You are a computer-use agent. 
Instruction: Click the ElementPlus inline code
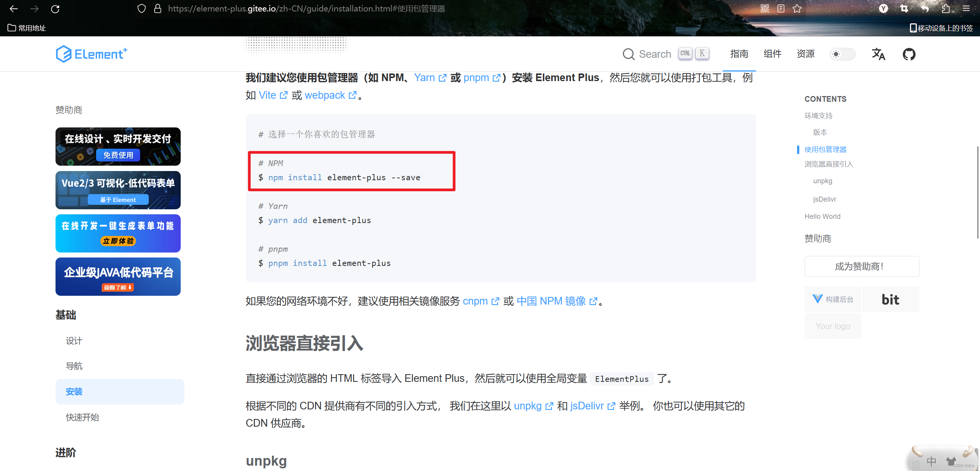622,379
